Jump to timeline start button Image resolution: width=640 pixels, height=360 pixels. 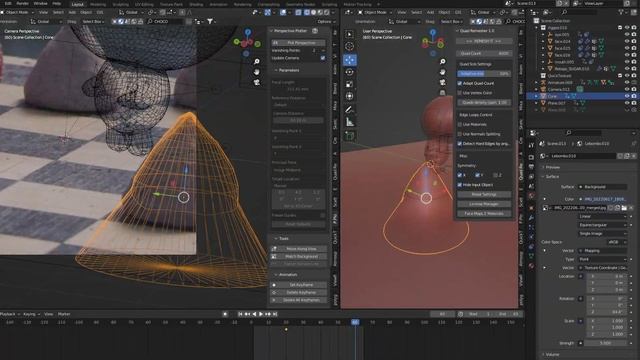click(x=240, y=314)
